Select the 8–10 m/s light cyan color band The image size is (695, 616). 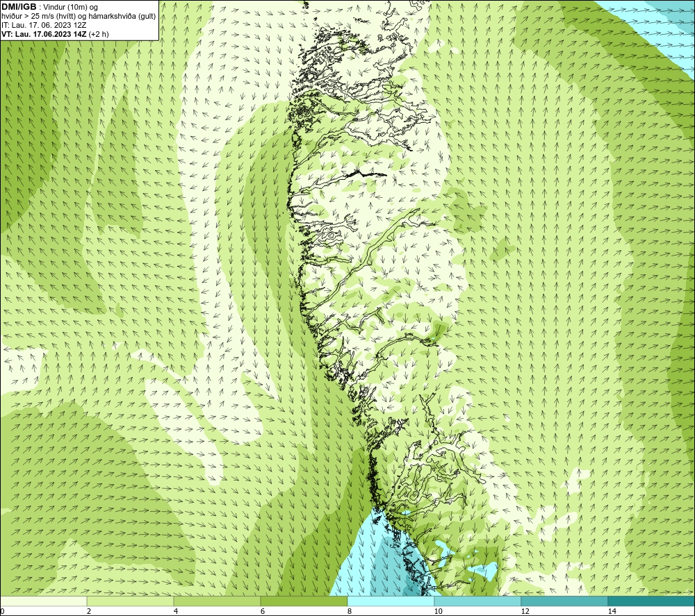pos(391,601)
